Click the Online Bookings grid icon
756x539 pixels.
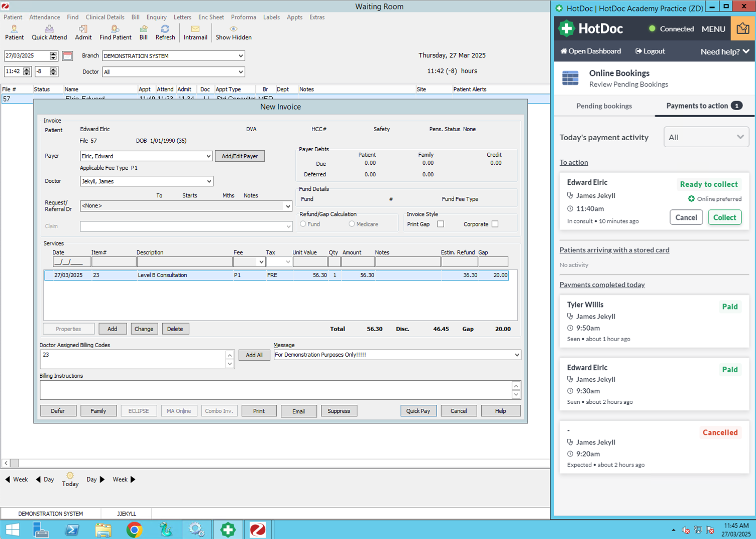(570, 78)
